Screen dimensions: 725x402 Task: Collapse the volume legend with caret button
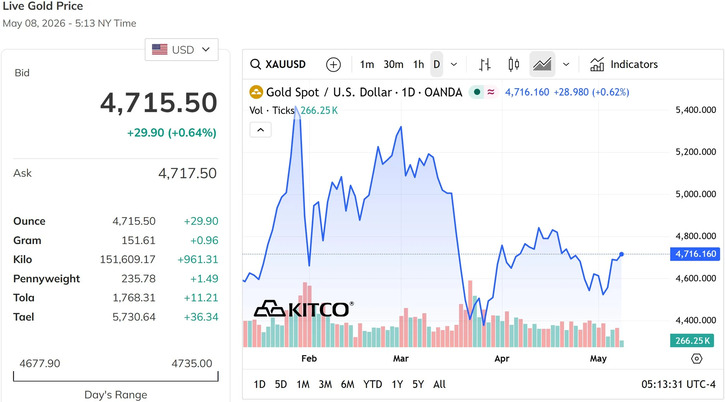coord(260,130)
